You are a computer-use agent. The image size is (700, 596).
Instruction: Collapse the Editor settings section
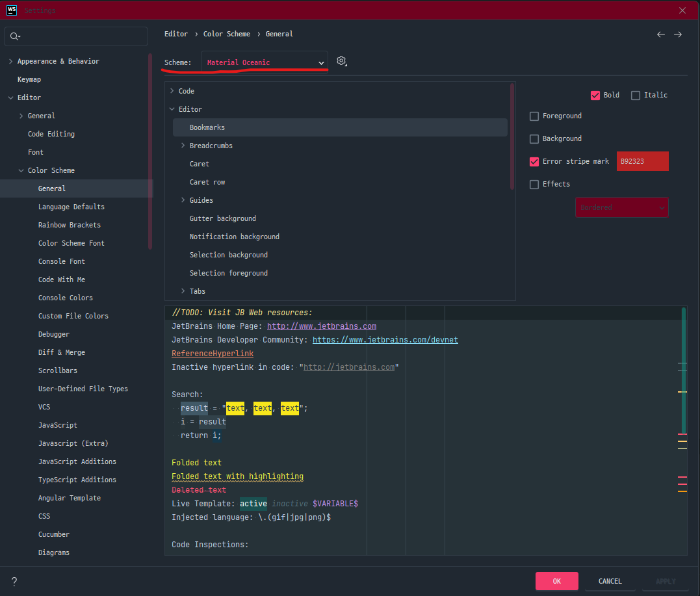tap(10, 97)
